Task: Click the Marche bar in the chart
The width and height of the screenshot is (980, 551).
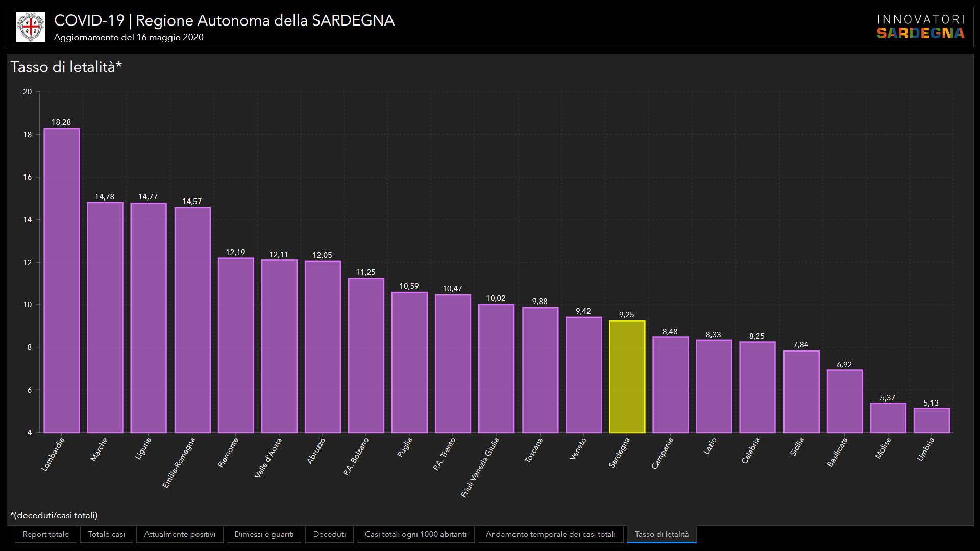Action: point(105,317)
